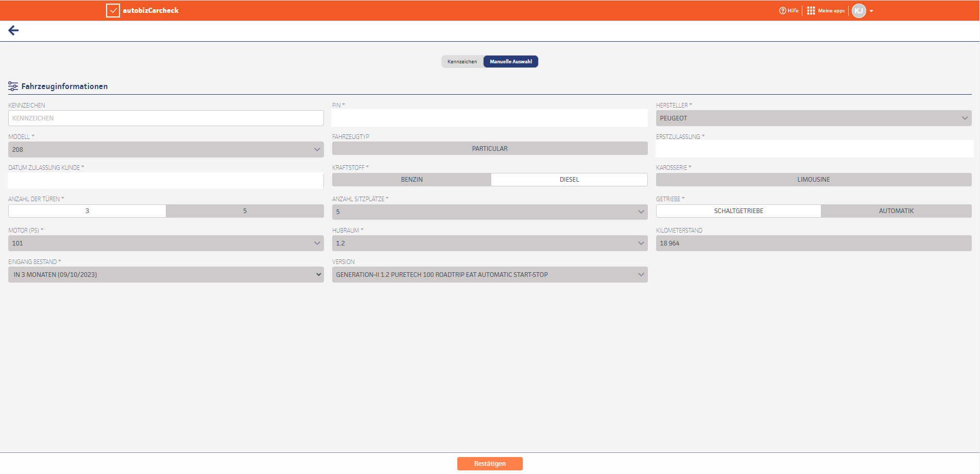Image resolution: width=980 pixels, height=474 pixels.
Task: Click the FIN input field
Action: [490, 118]
